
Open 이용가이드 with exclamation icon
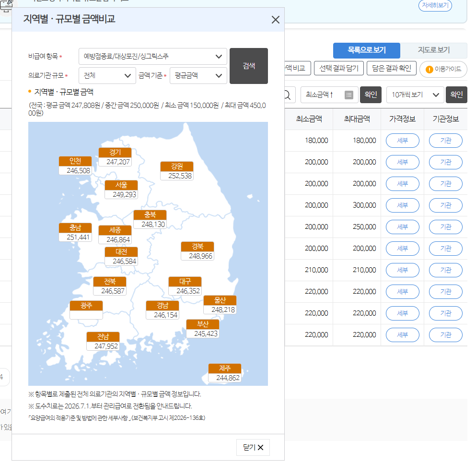pyautogui.click(x=443, y=69)
